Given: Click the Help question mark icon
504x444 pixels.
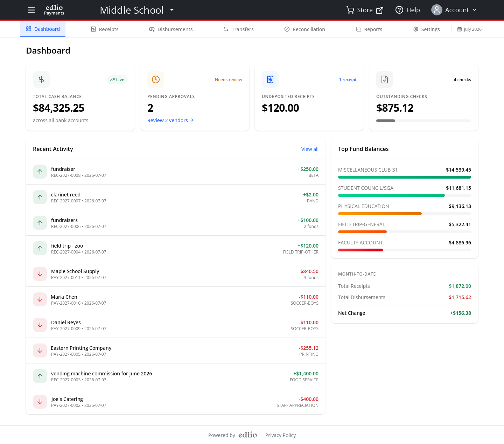Looking at the screenshot, I should tap(399, 10).
